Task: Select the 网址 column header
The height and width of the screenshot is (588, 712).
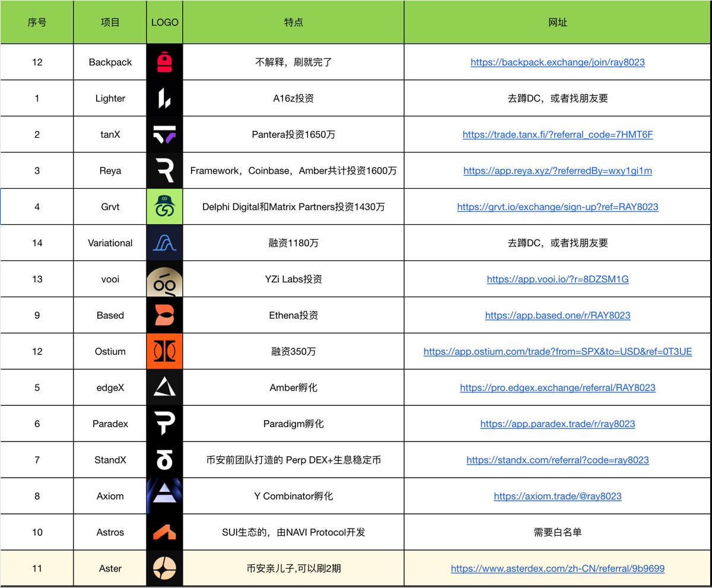Action: coord(558,23)
